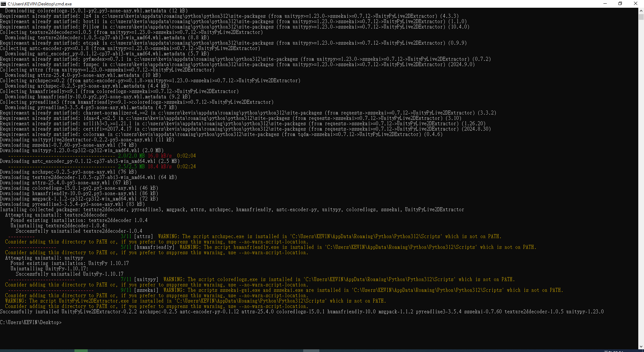The height and width of the screenshot is (352, 644).
Task: Click the vertical scrollbar thumb
Action: point(641,16)
